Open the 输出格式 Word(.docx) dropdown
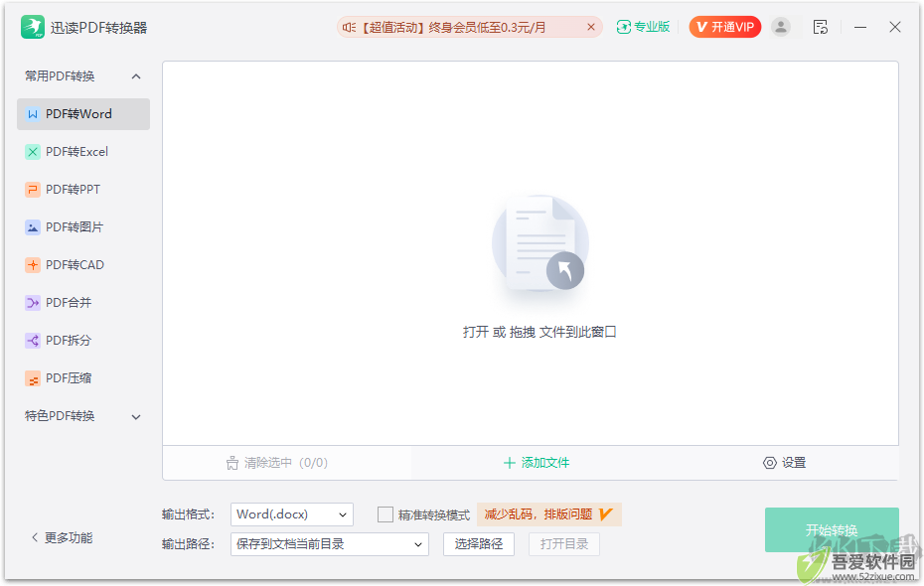 click(x=292, y=514)
